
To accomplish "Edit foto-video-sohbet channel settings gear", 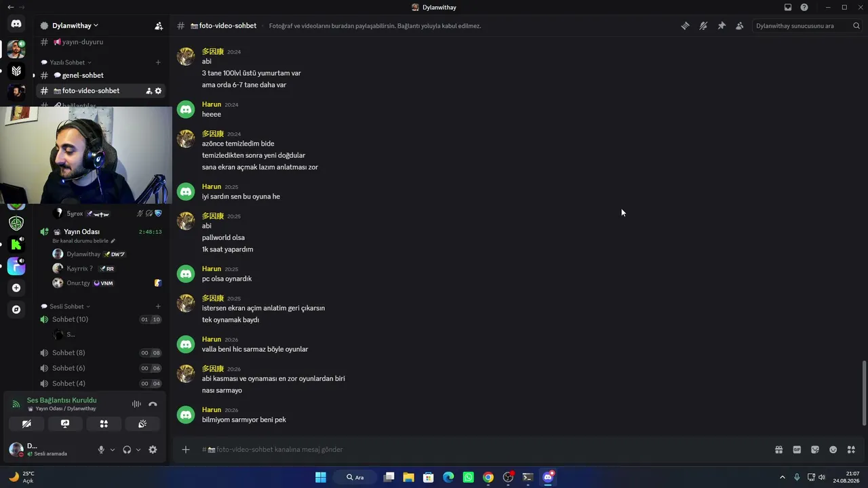I will 159,91.
